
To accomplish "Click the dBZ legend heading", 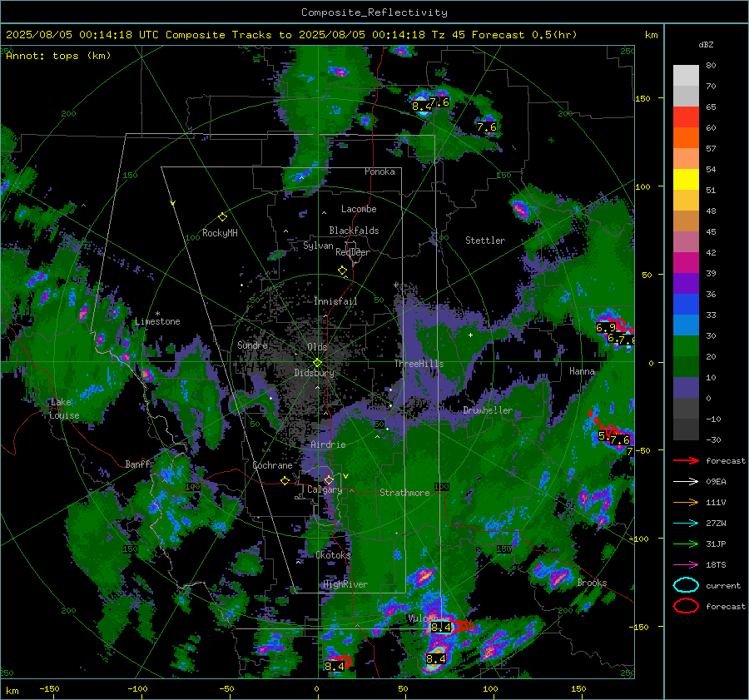I will click(706, 44).
